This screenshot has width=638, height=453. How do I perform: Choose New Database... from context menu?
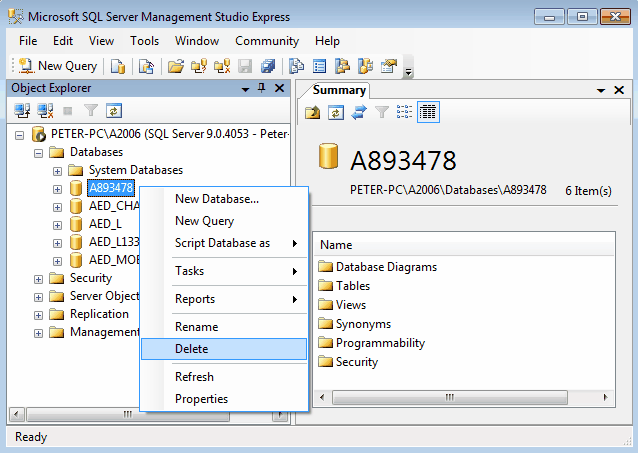click(224, 199)
